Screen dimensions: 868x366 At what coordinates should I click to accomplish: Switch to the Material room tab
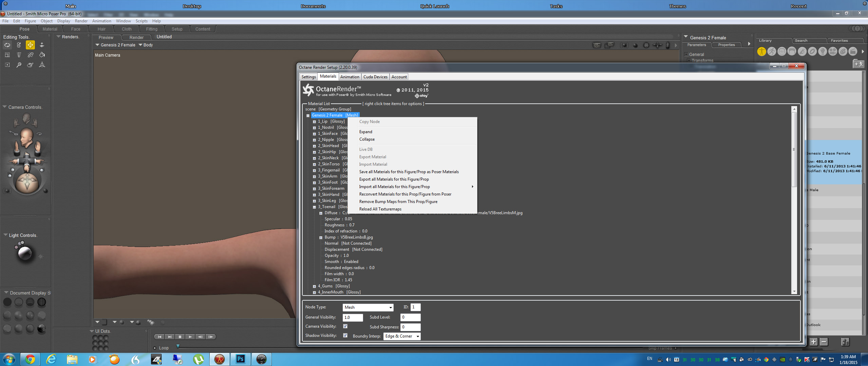tap(50, 29)
